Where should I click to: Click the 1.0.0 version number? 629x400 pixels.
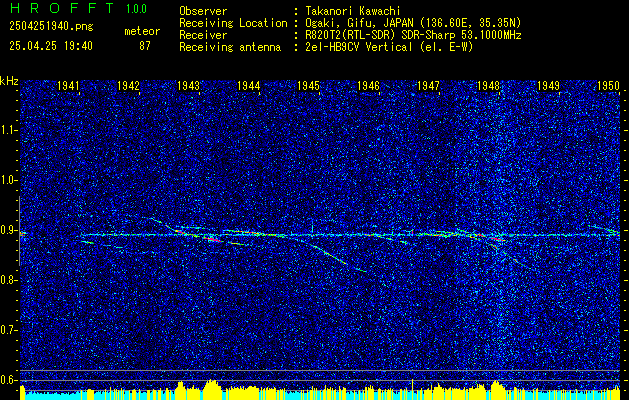pyautogui.click(x=136, y=9)
